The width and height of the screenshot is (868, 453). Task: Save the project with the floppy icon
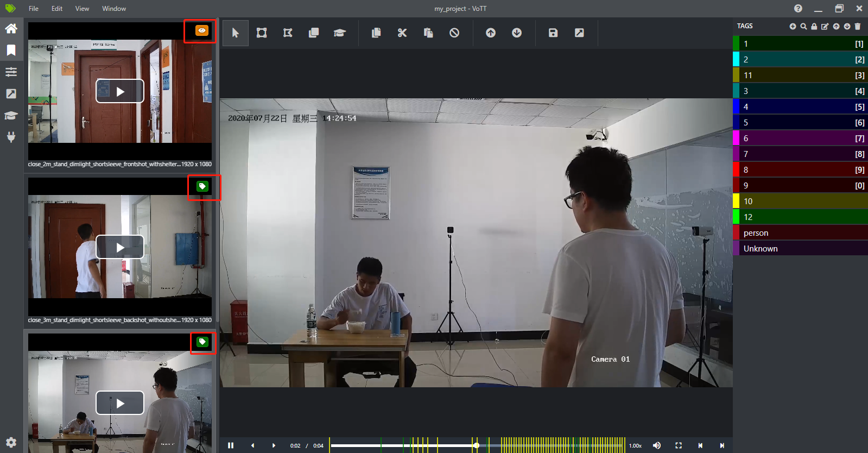click(553, 33)
